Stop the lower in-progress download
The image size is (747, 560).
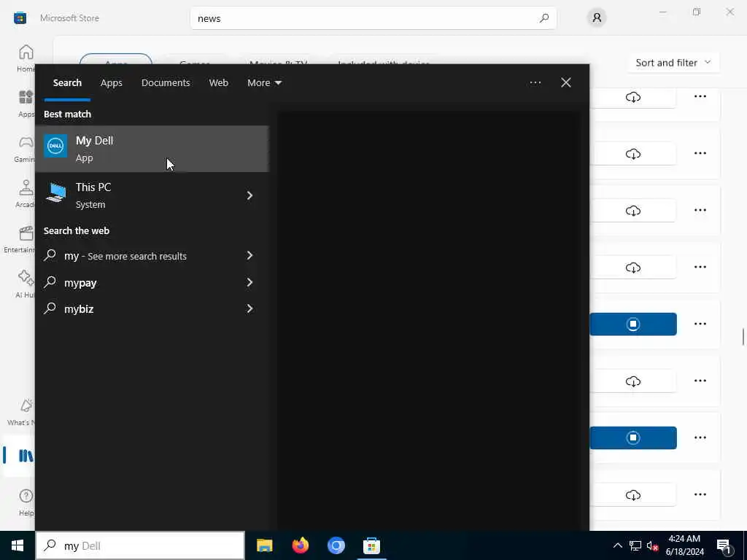(x=632, y=437)
